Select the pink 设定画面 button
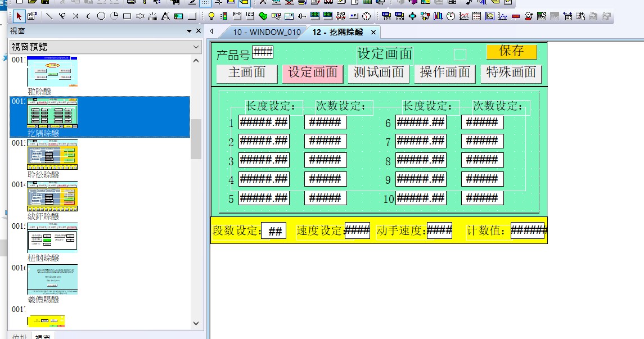 pyautogui.click(x=313, y=73)
